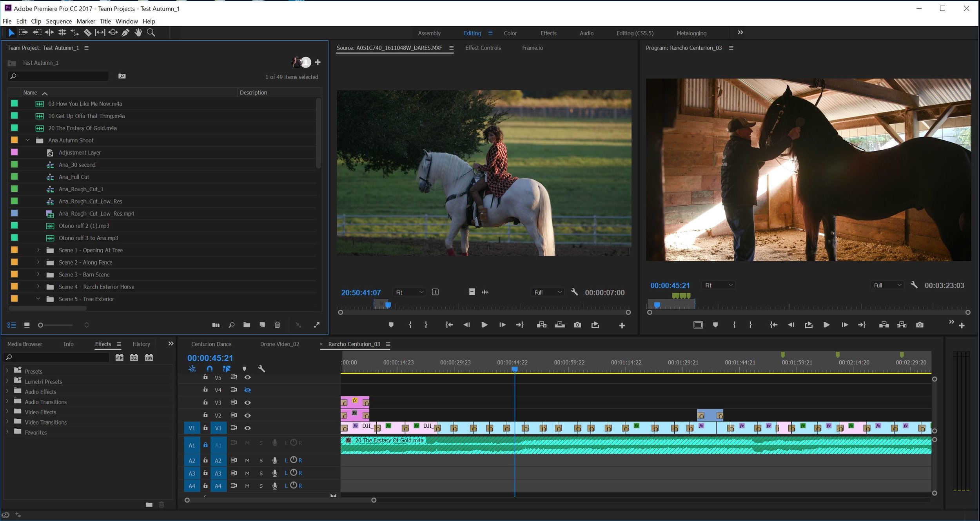
Task: Enable snapping with the magnet icon
Action: tap(210, 369)
